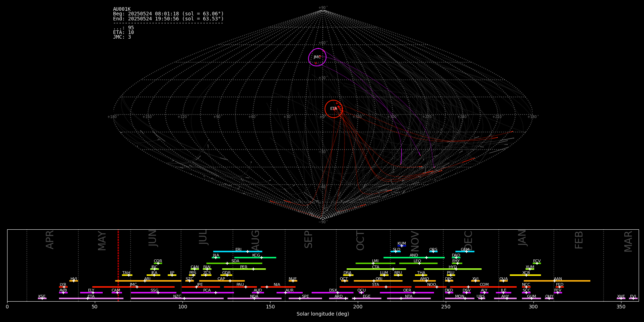Select the green KCG shower bar
Viewport: 644px width, 322px height.
(255, 258)
